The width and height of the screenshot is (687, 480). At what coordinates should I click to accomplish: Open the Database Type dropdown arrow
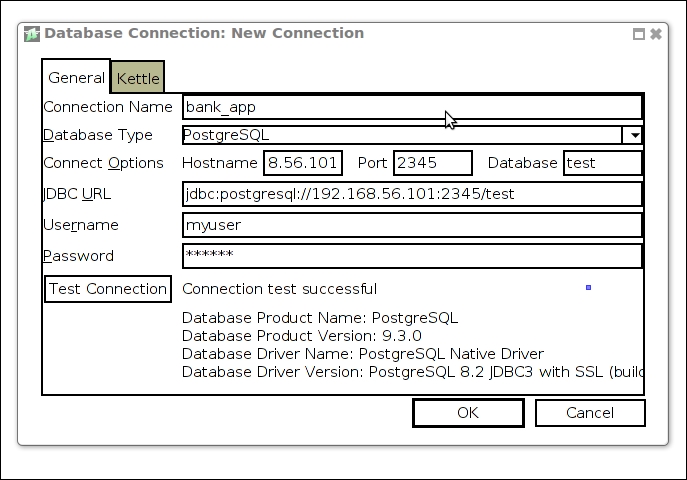coord(634,135)
